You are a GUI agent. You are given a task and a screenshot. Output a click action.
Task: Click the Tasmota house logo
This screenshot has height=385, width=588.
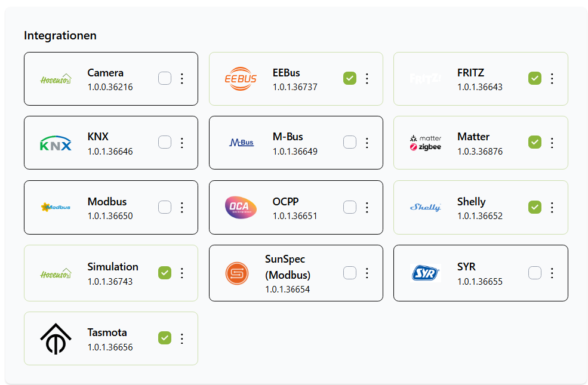pyautogui.click(x=56, y=338)
